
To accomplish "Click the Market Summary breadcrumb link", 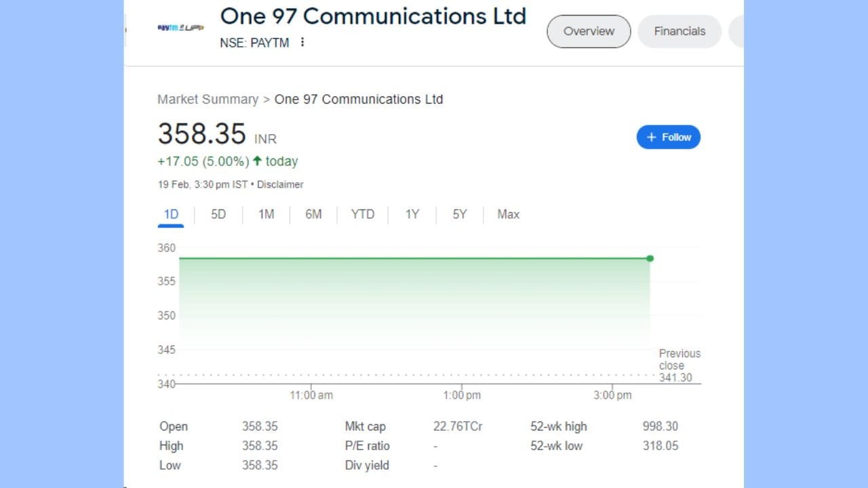I will coord(208,100).
